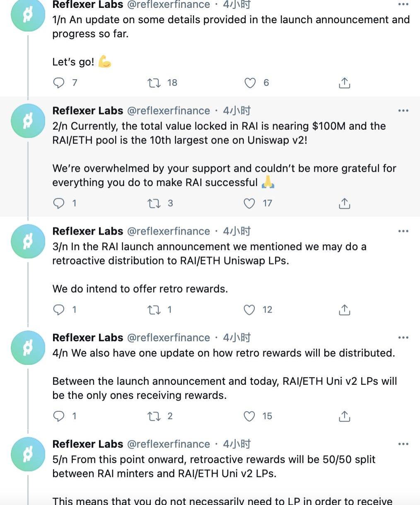
Task: Retweet the 2/n $100M tweet
Action: (x=154, y=203)
